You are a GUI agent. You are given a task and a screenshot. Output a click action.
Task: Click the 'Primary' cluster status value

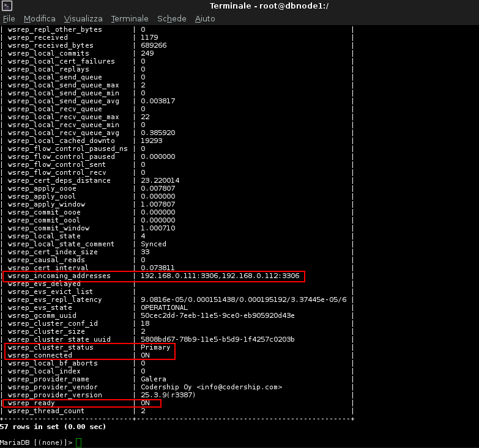coord(155,347)
